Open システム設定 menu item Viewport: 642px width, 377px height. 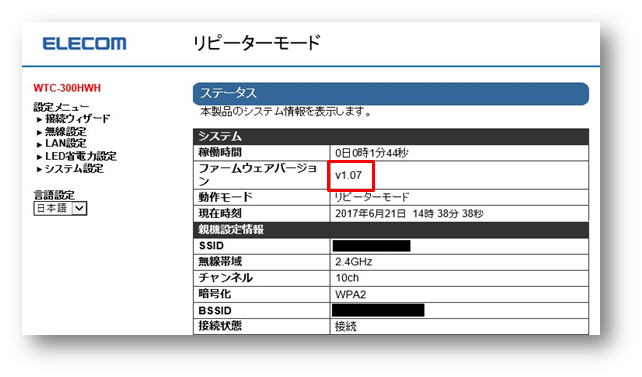coord(74,169)
